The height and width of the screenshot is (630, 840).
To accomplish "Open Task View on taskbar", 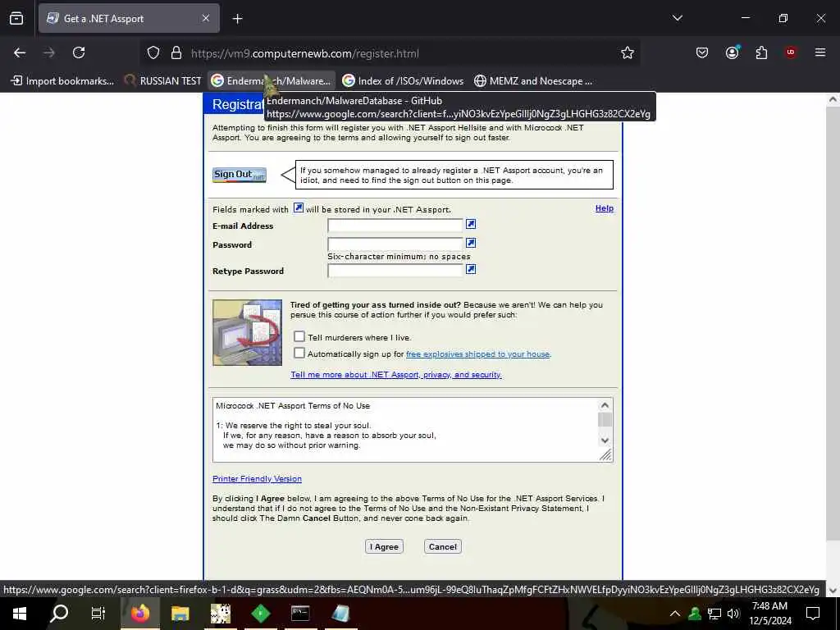I will tap(98, 614).
